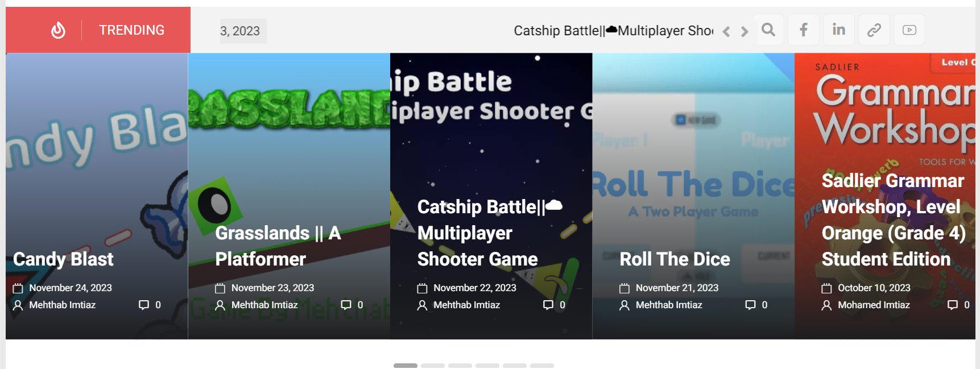
Task: Click comment count 0 on Roll The Dice card
Action: (764, 305)
